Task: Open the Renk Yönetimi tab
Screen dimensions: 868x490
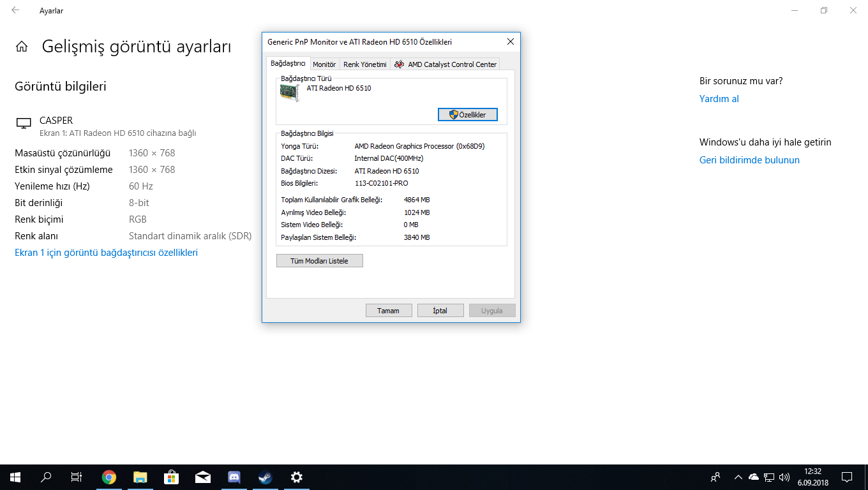Action: point(364,64)
